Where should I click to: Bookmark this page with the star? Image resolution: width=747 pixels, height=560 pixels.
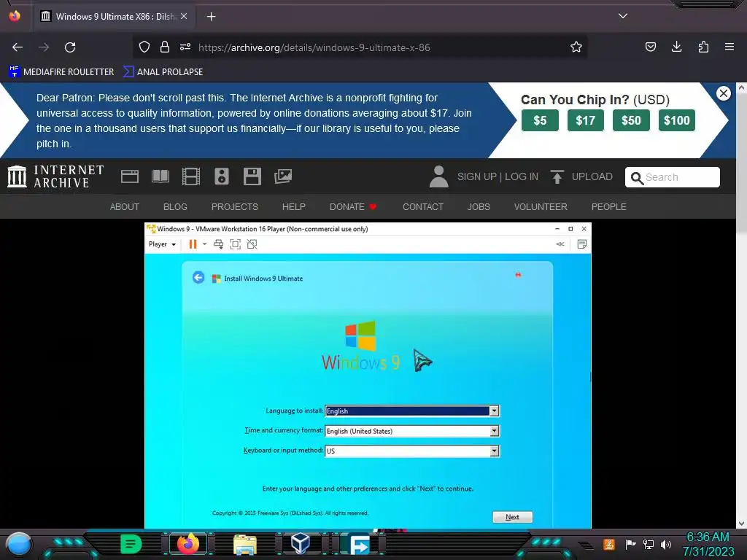coord(576,47)
